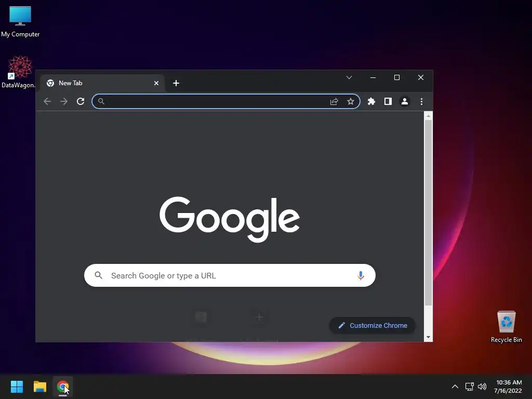The width and height of the screenshot is (532, 399).
Task: Click the Chrome taskbar icon
Action: pyautogui.click(x=63, y=387)
